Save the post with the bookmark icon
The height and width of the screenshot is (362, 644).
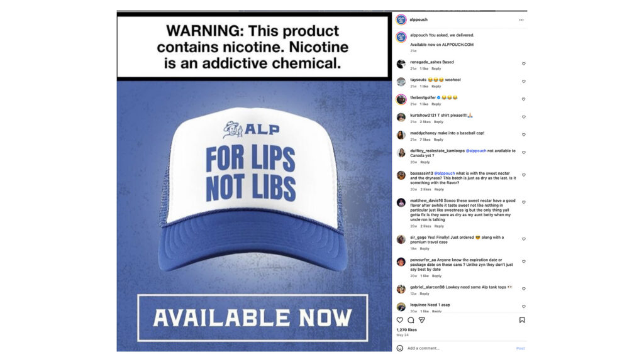click(521, 320)
